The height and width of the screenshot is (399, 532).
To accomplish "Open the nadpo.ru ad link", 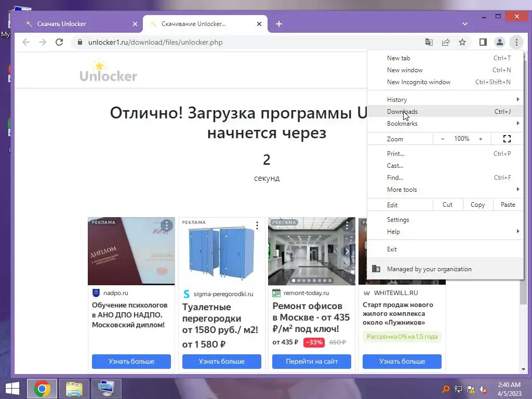I will (116, 293).
